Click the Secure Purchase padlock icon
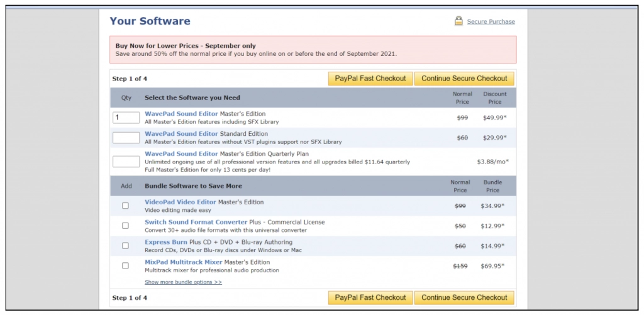This screenshot has height=315, width=644. pyautogui.click(x=458, y=21)
